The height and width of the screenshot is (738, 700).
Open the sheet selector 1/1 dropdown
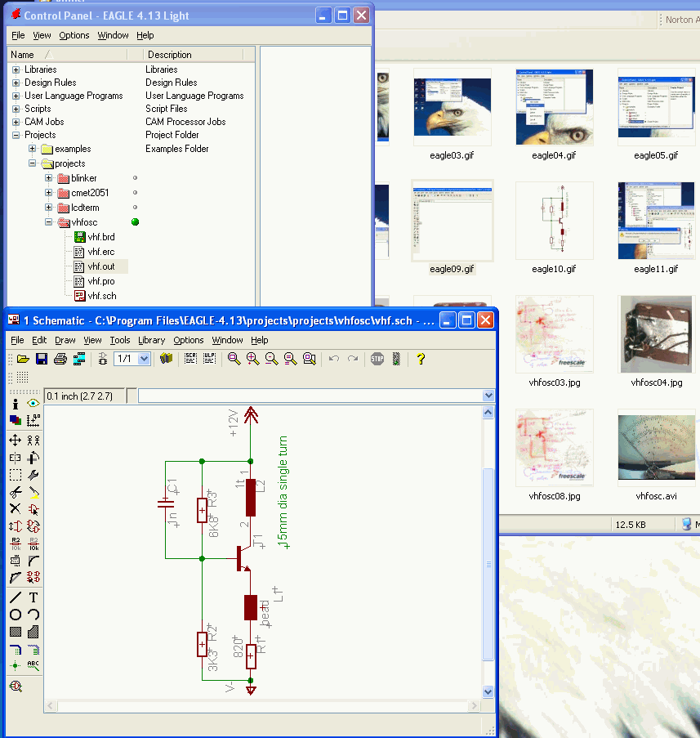tap(144, 359)
